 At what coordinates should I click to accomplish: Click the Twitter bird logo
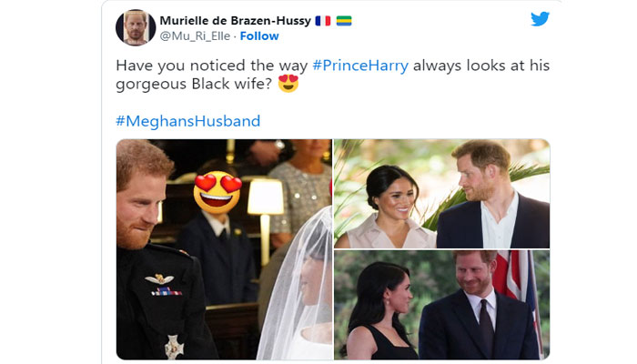540,18
